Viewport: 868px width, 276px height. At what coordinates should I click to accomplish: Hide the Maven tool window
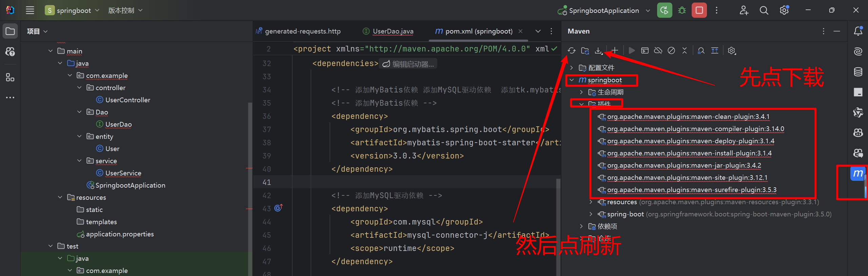(x=837, y=31)
